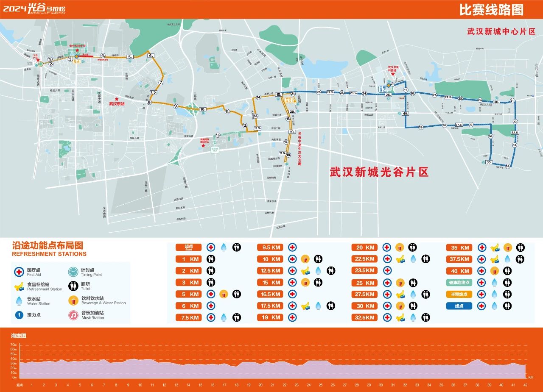Click kilometer marker 31 on the blue route

[x=512, y=101]
